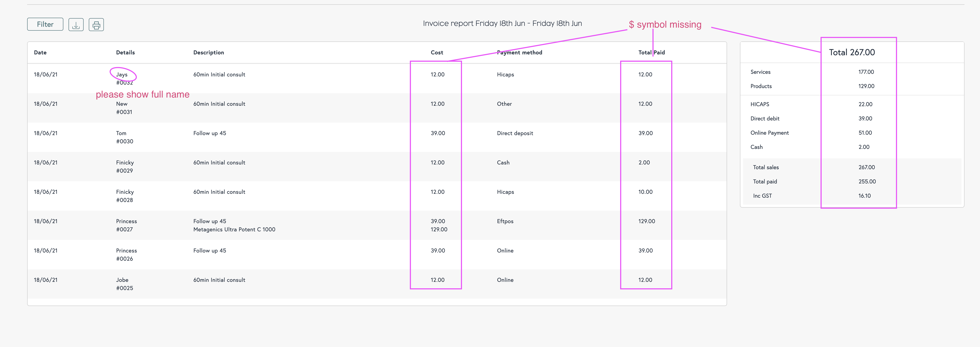Click the print report icon
The image size is (980, 347).
point(96,25)
